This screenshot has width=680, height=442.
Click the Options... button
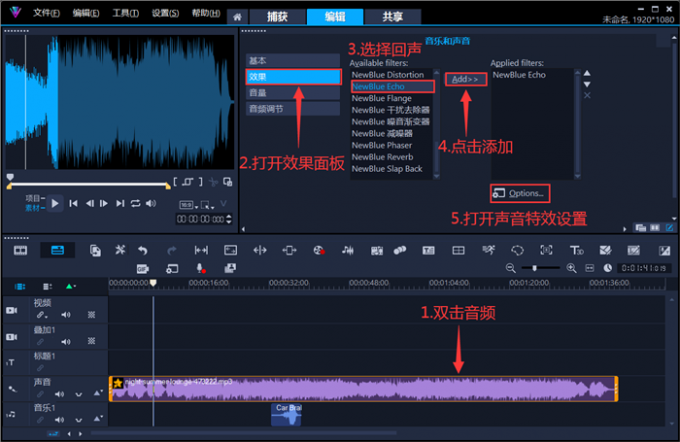tap(519, 192)
